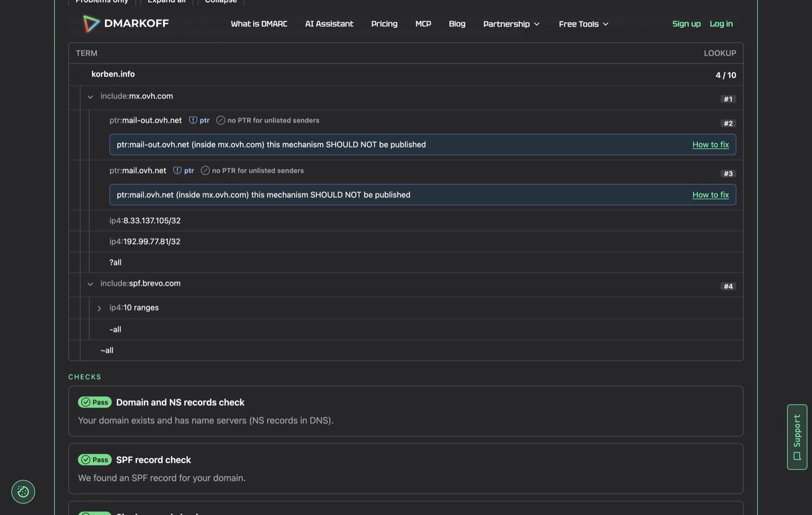Click the Domain and NS records check heading

pos(180,402)
